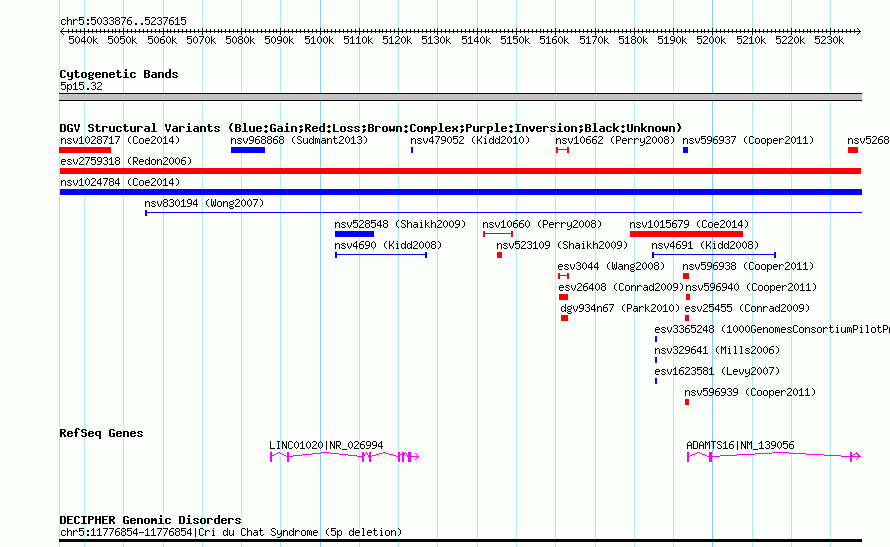Click the nsv4691 (Kidd2008) variant span
This screenshot has width=890, height=547.
tap(714, 255)
